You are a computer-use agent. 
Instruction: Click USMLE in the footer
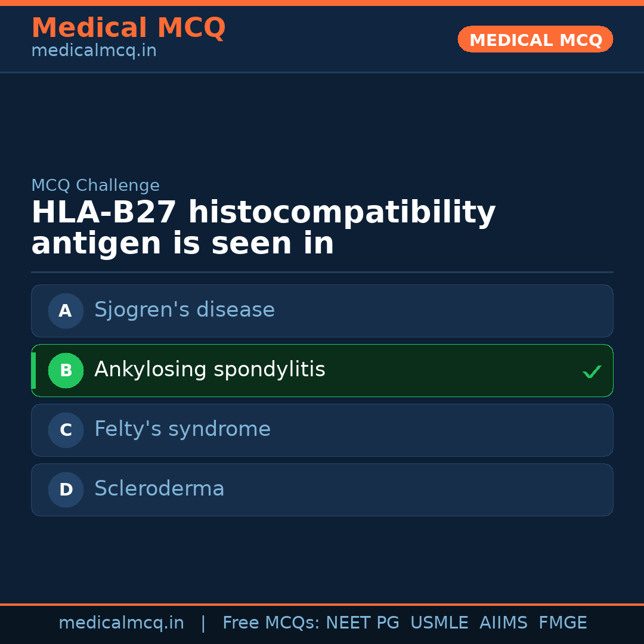coord(439,623)
